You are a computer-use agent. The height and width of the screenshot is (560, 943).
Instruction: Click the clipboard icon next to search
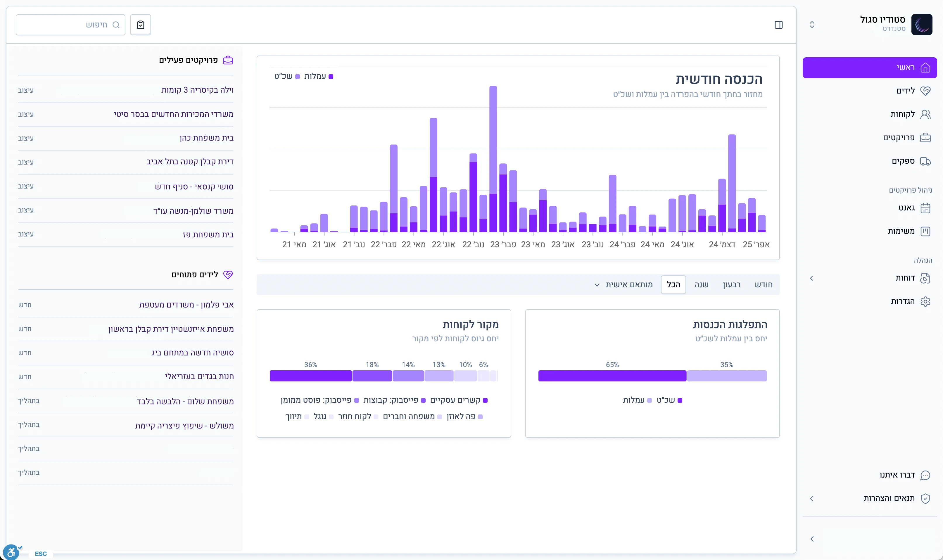(x=140, y=25)
